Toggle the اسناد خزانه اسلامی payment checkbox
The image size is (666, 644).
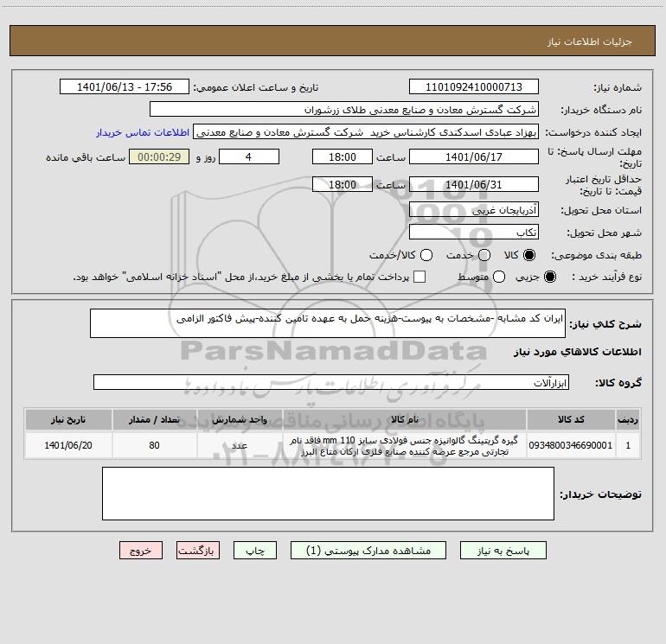[419, 277]
